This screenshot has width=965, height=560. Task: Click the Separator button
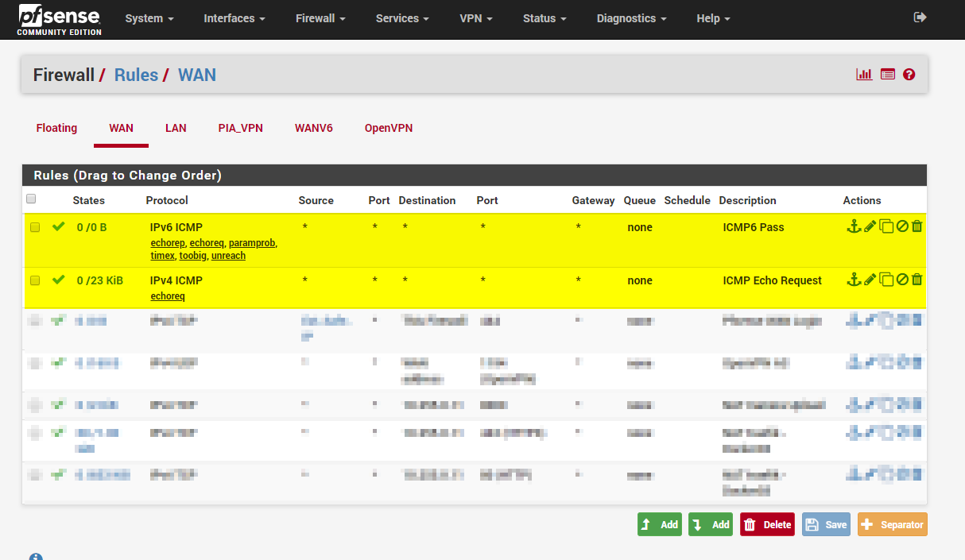coord(892,524)
